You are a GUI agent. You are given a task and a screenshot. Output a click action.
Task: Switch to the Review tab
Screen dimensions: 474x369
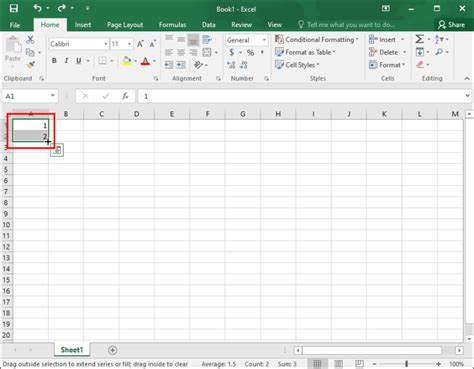point(241,25)
